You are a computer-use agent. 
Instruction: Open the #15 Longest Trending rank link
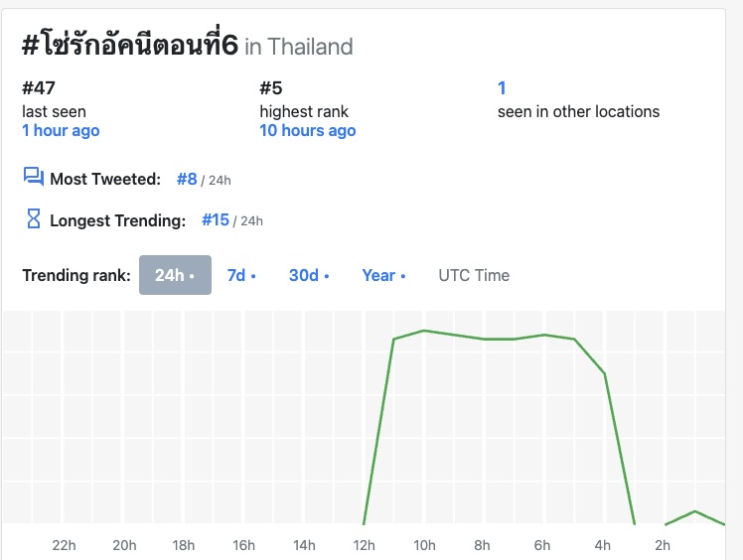click(216, 219)
